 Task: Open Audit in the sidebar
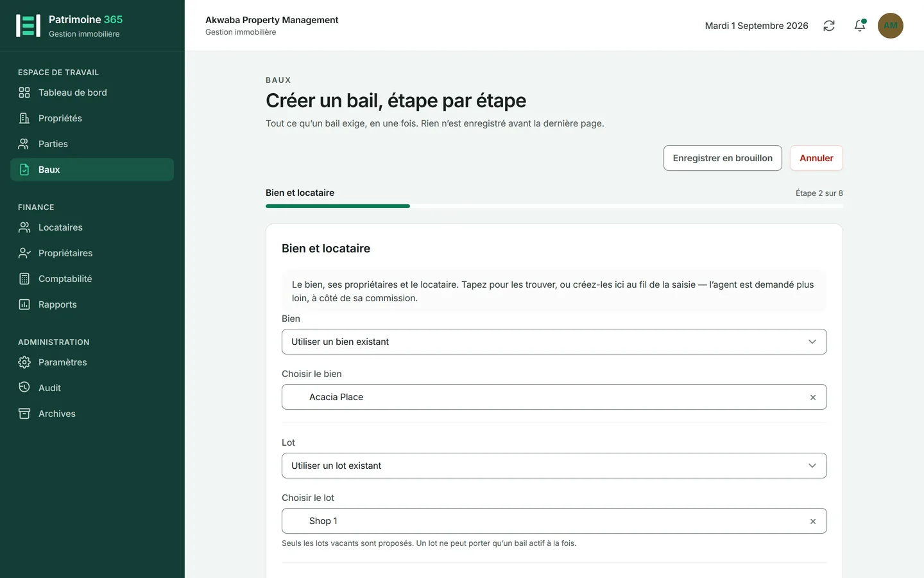click(x=92, y=388)
